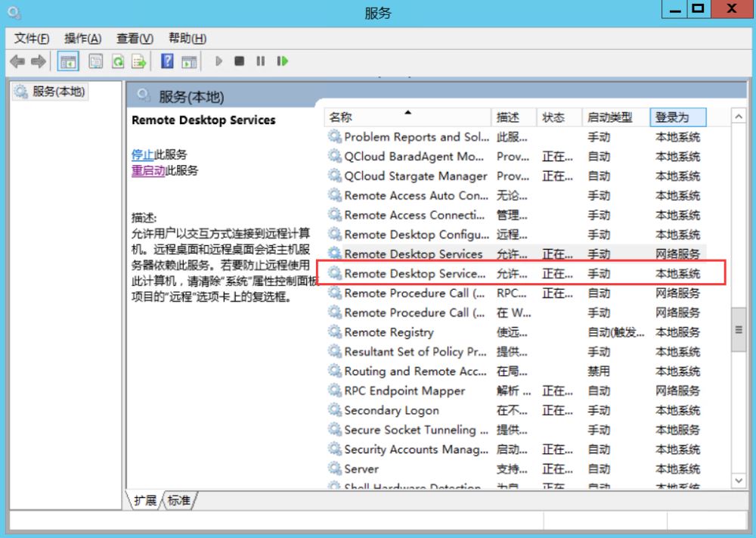
Task: Click the vertical scrollbar thumb
Action: (x=738, y=330)
